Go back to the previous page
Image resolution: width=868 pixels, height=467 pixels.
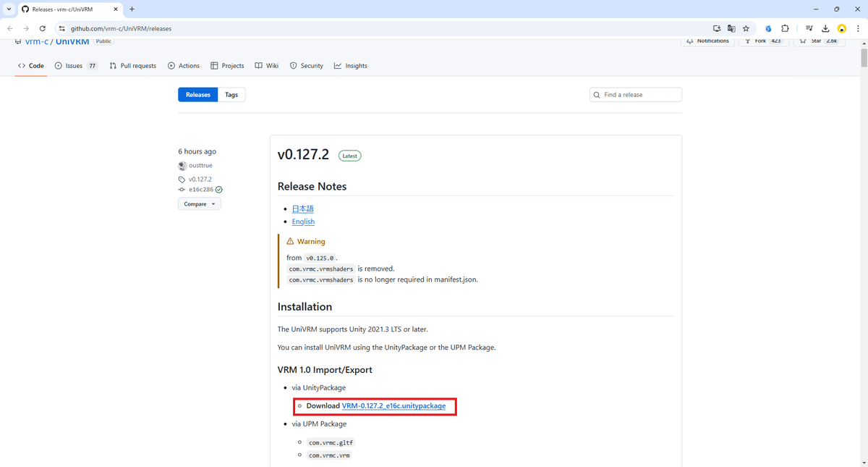coord(10,28)
